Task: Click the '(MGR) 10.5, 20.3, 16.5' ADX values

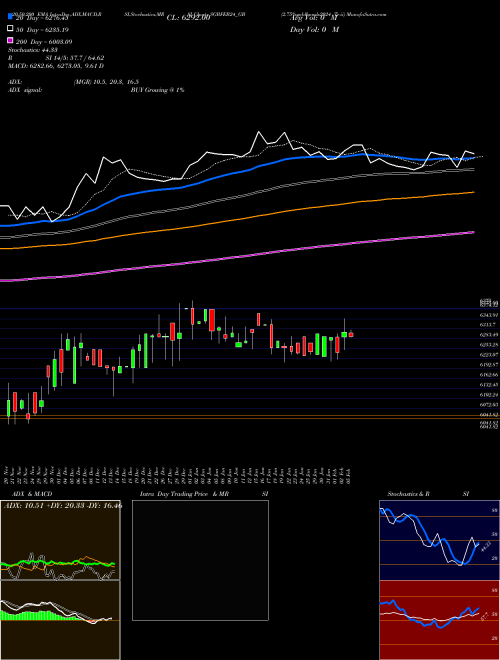Action: tap(106, 82)
